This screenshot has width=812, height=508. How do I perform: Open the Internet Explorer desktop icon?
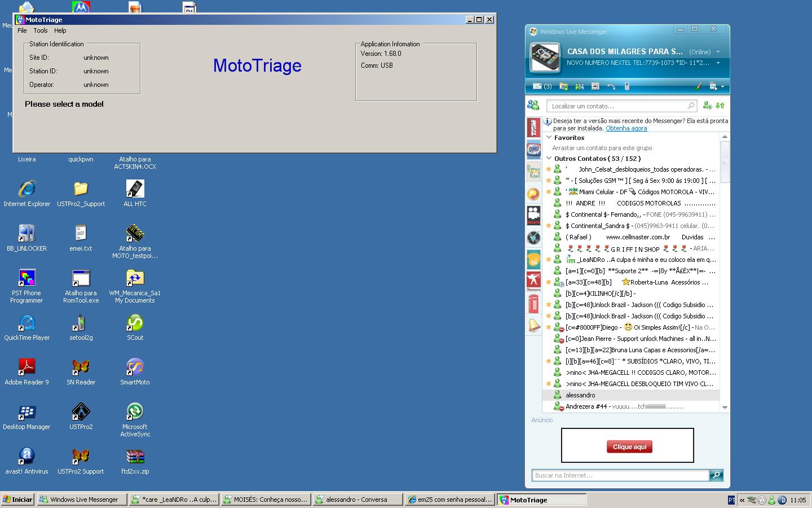[27, 193]
